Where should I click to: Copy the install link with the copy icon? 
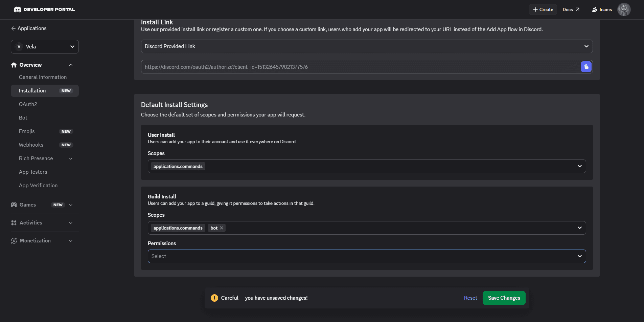(x=586, y=67)
